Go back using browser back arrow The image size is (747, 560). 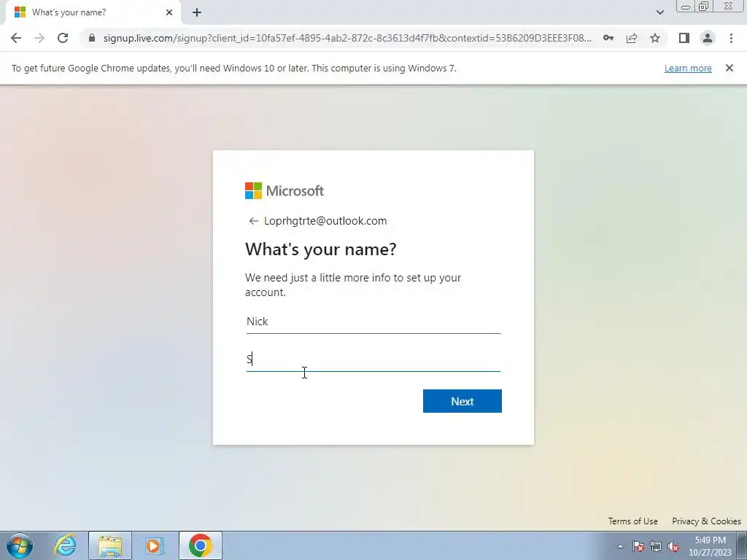click(16, 38)
